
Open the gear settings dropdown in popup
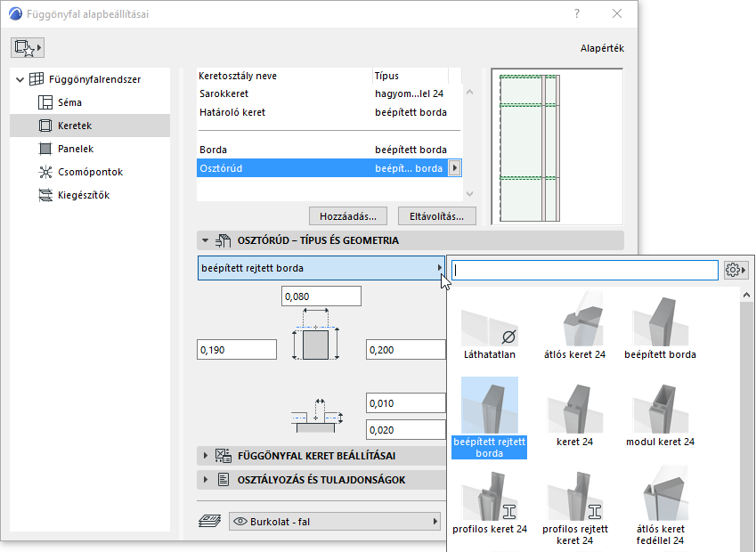736,270
